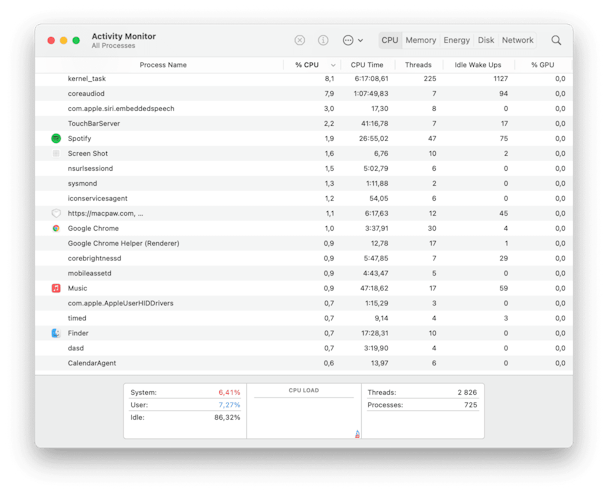Open the process info (i) icon
608x494 pixels.
click(323, 40)
